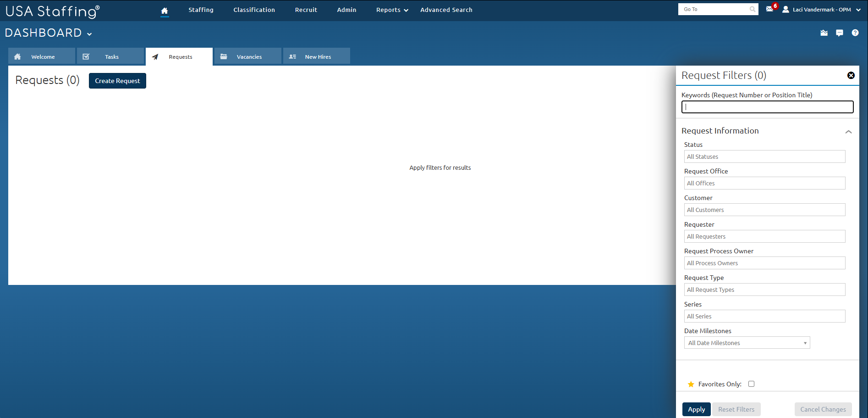Open the Advanced Search menu item
This screenshot has width=868, height=418.
tap(446, 10)
